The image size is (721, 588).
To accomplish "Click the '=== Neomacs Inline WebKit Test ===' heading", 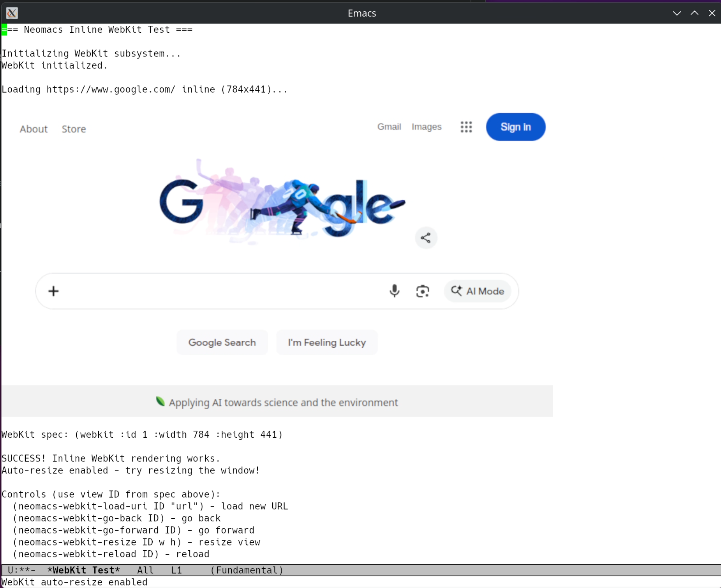I will [x=97, y=30].
